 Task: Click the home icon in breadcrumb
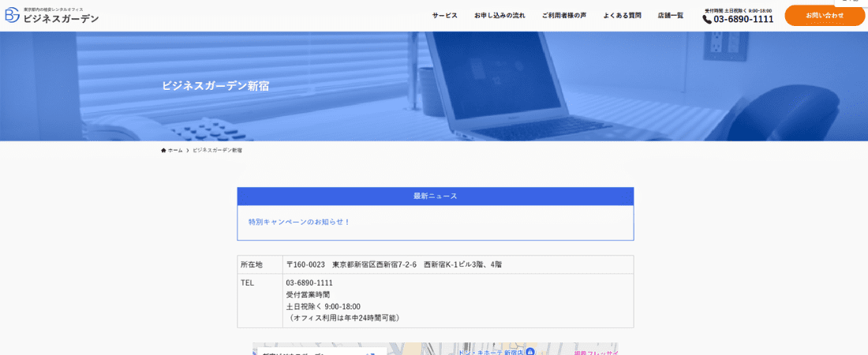pos(163,150)
